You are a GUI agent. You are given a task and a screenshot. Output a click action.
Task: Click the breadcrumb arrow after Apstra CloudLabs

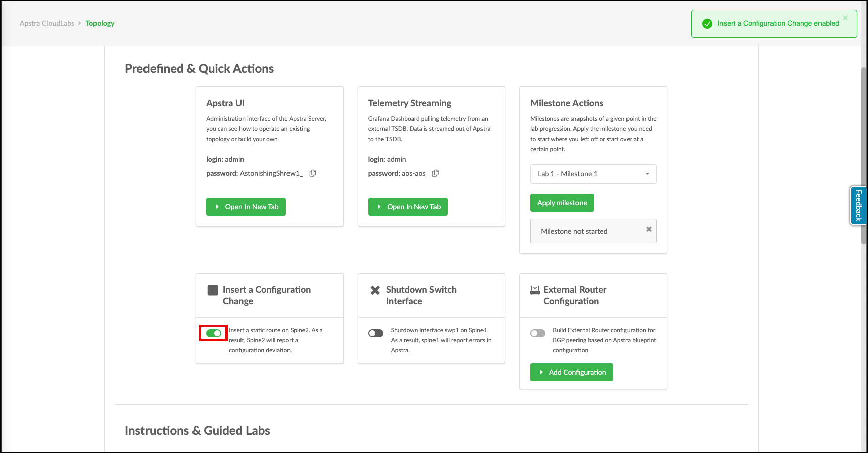(x=80, y=23)
